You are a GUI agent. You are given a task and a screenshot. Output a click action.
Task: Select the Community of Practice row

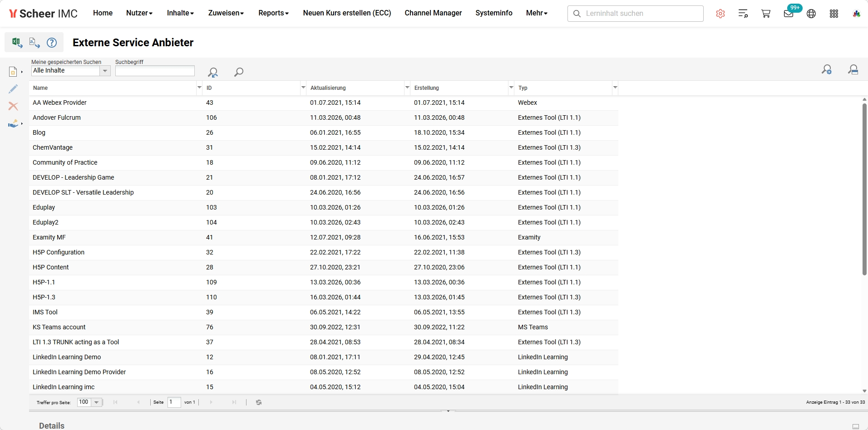[323, 163]
